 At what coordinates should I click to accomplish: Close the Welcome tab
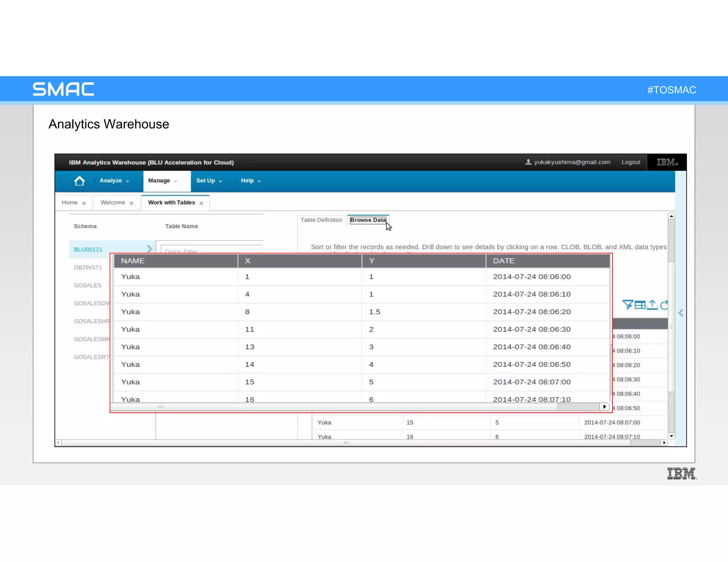(131, 203)
